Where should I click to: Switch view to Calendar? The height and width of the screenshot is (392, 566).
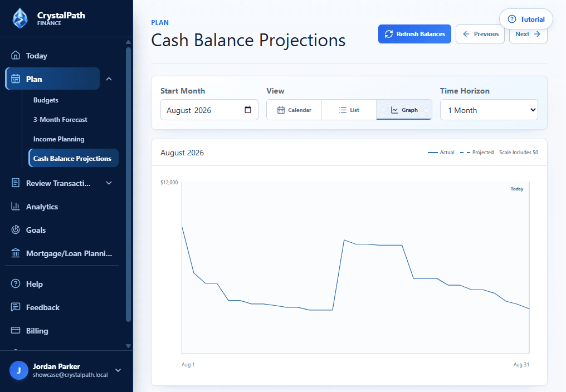coord(294,110)
